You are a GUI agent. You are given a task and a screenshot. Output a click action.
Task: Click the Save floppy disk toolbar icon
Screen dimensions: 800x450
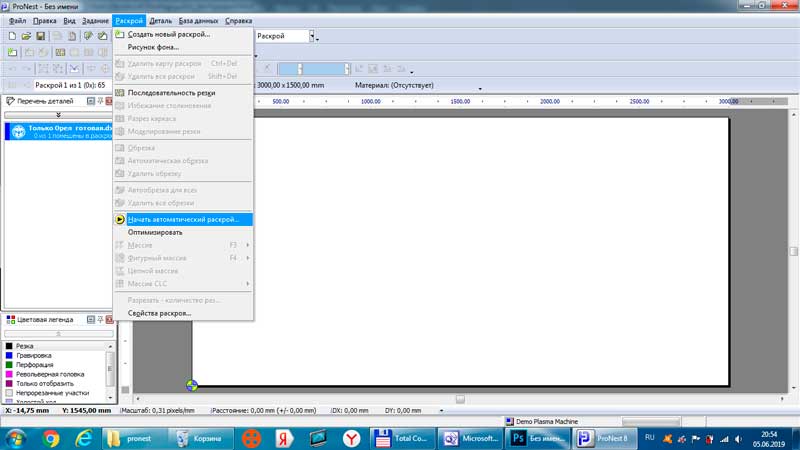(40, 36)
